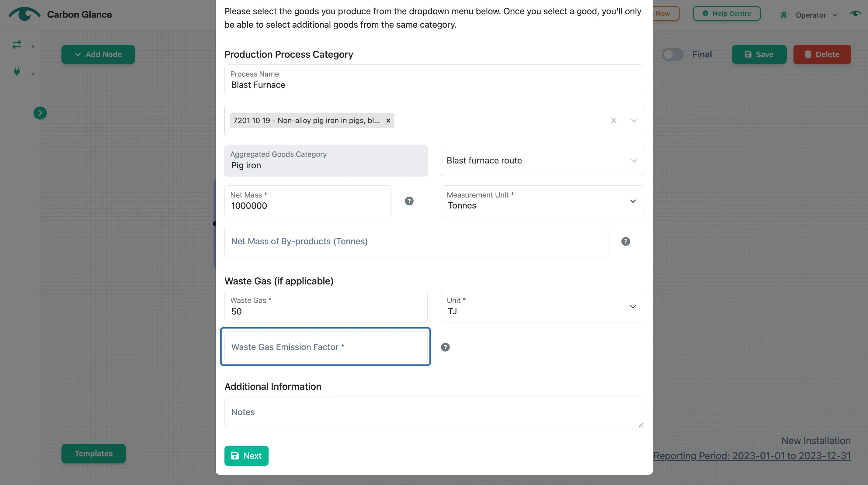Save the installation

pyautogui.click(x=759, y=54)
